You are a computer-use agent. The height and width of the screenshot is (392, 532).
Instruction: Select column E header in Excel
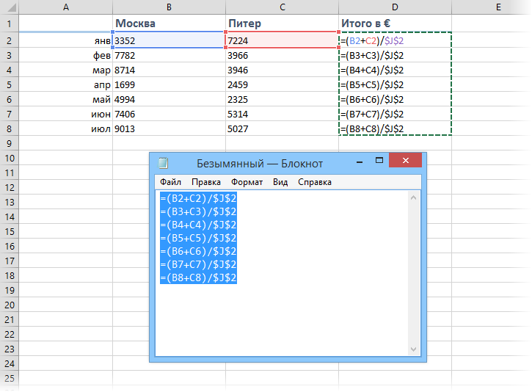pyautogui.click(x=492, y=7)
